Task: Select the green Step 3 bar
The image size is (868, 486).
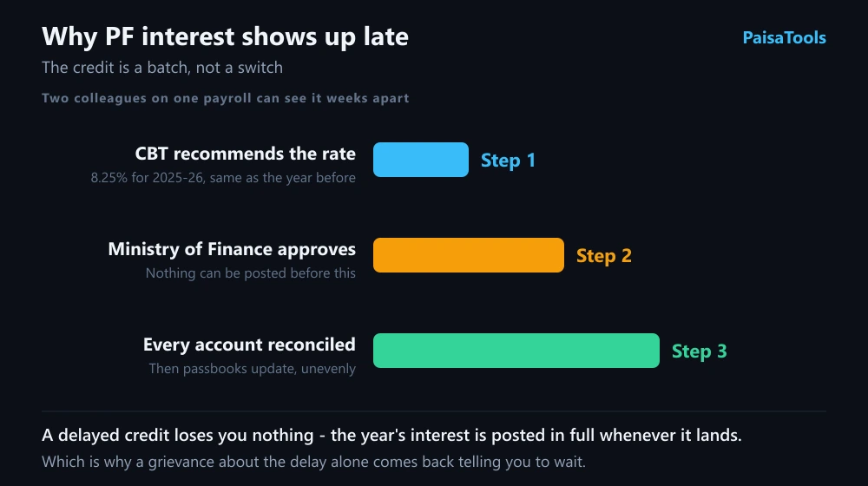Action: coord(516,351)
